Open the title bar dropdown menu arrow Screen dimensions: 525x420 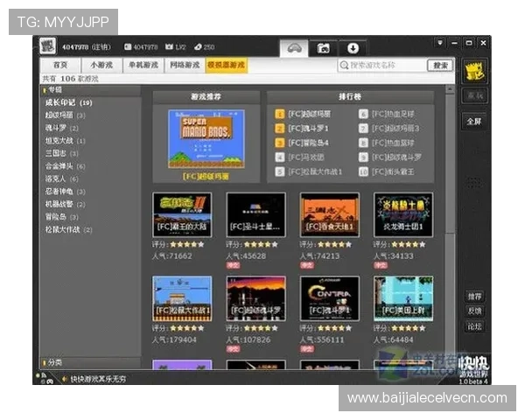click(440, 43)
